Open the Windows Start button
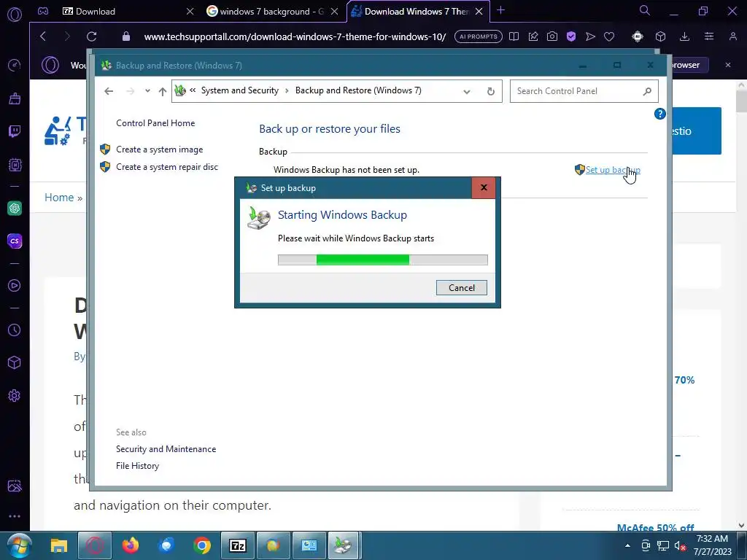The image size is (747, 560). click(x=20, y=545)
